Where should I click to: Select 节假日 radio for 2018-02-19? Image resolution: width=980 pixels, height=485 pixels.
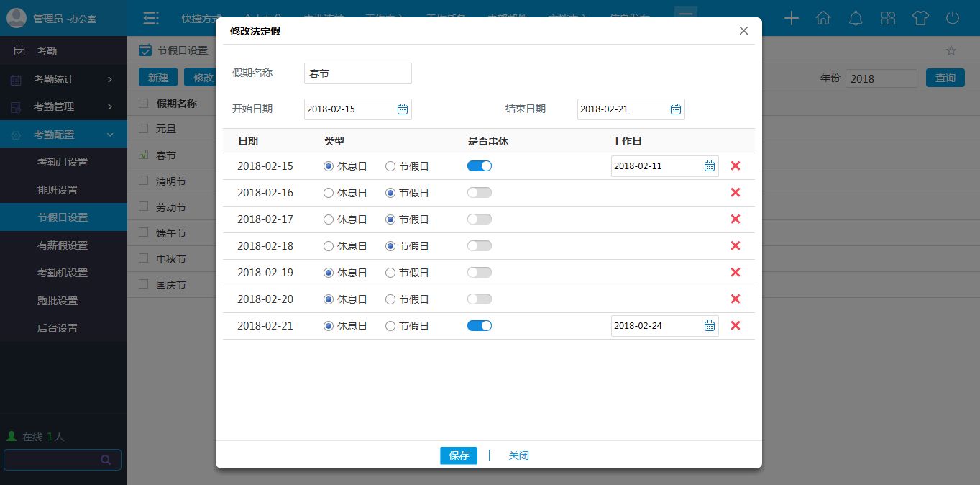390,273
